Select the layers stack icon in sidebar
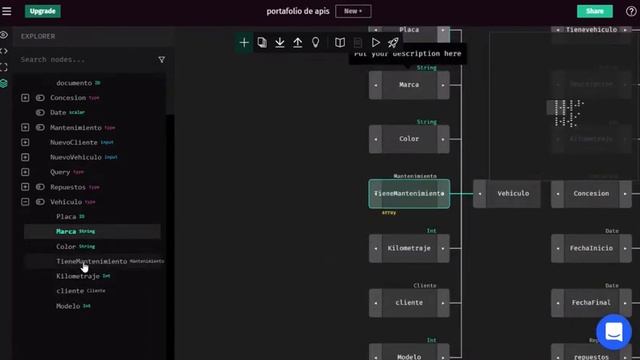This screenshot has height=360, width=640. point(4,83)
